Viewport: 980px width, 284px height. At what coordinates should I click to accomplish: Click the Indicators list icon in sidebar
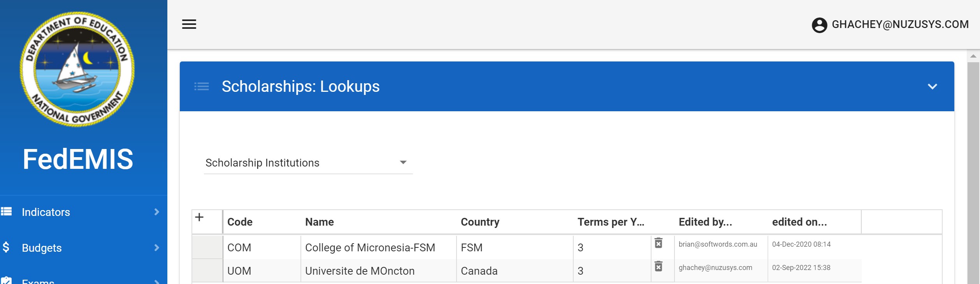[6, 212]
